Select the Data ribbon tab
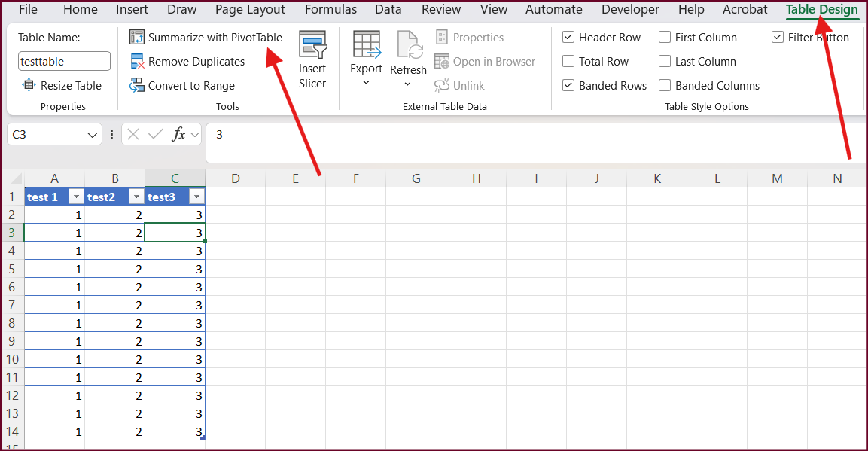 pyautogui.click(x=388, y=9)
